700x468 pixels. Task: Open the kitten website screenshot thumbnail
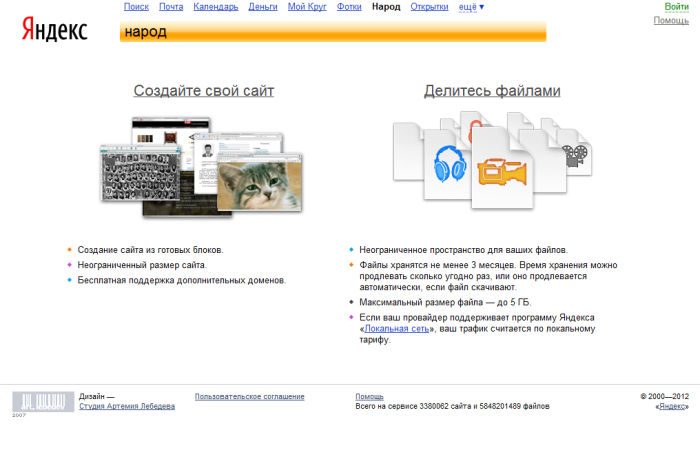259,183
